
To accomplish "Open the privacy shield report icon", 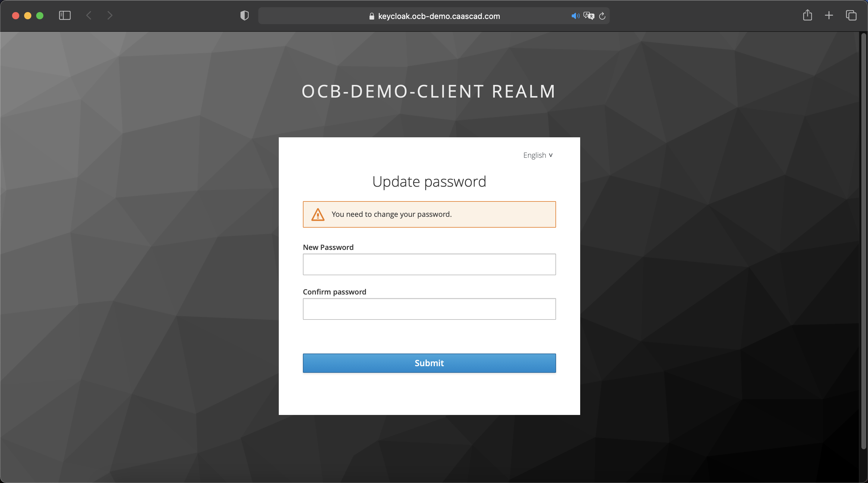I will point(245,15).
